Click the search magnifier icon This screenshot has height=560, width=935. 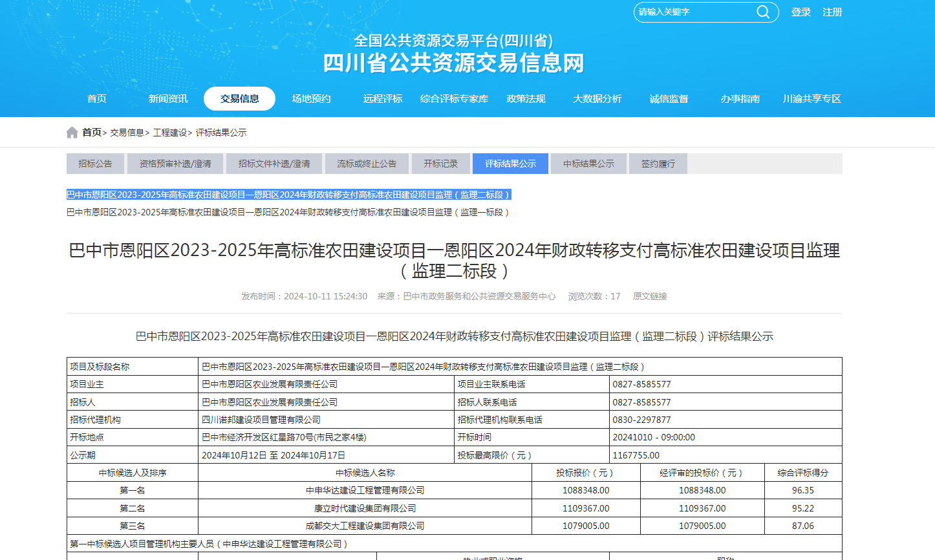click(763, 12)
